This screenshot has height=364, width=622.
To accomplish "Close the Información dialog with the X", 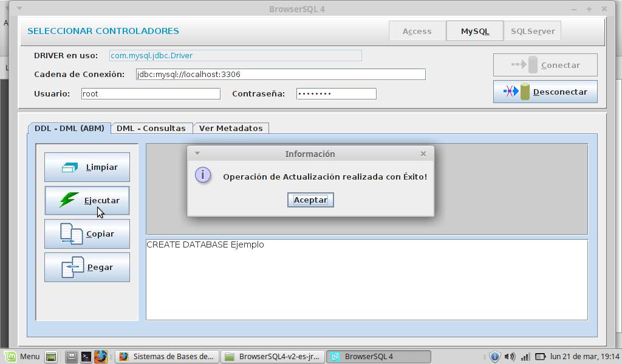I will click(x=423, y=153).
